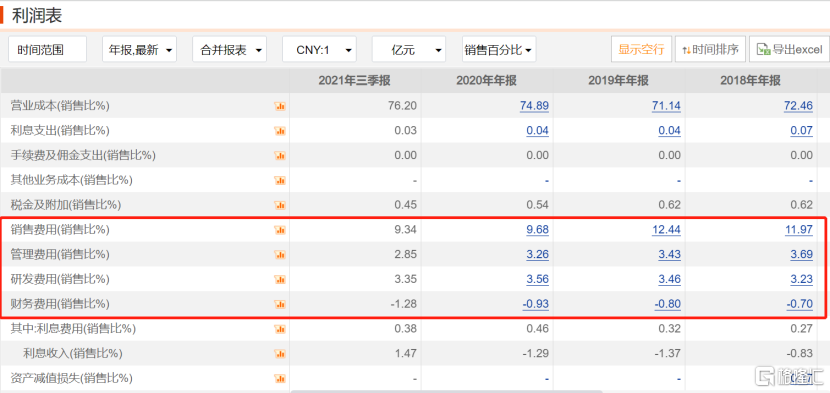Screen dimensions: 830x393
Task: Click the 研发费用(销售比%) row label
Action: pos(60,280)
